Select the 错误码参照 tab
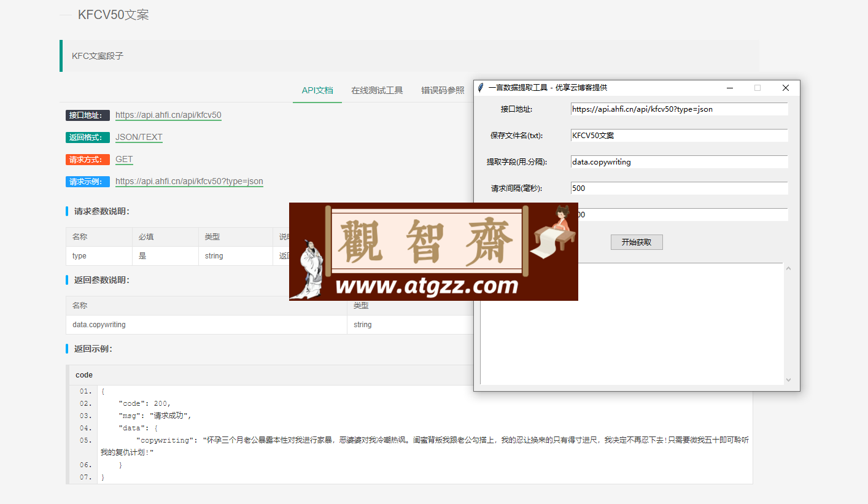Viewport: 868px width, 504px height. (x=443, y=90)
